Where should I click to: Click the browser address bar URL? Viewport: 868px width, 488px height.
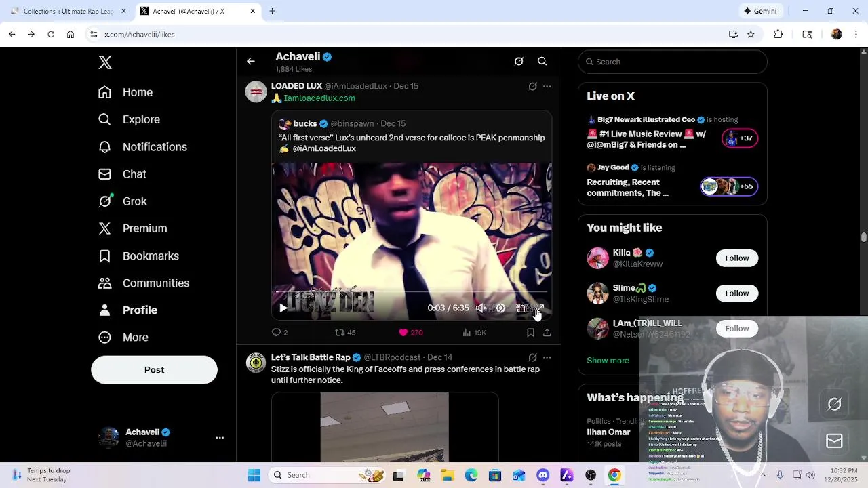click(140, 34)
